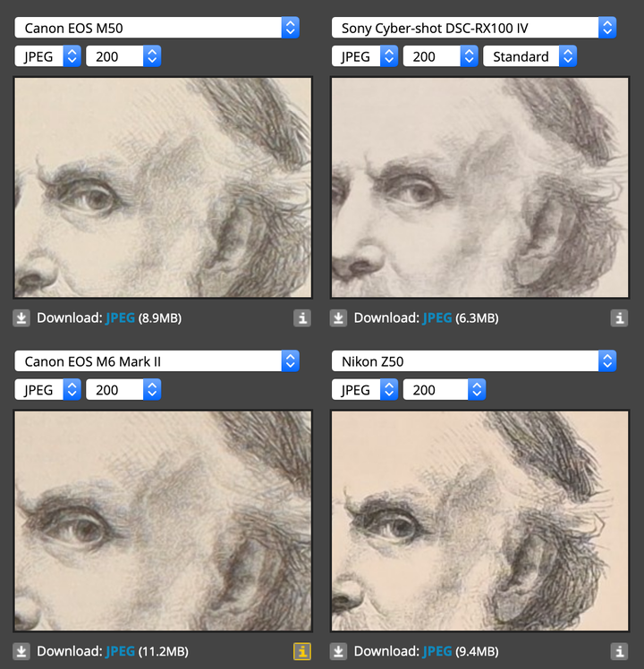Download the 8.9MB JPEG from Canon EOS M50
The width and height of the screenshot is (644, 669).
click(120, 318)
